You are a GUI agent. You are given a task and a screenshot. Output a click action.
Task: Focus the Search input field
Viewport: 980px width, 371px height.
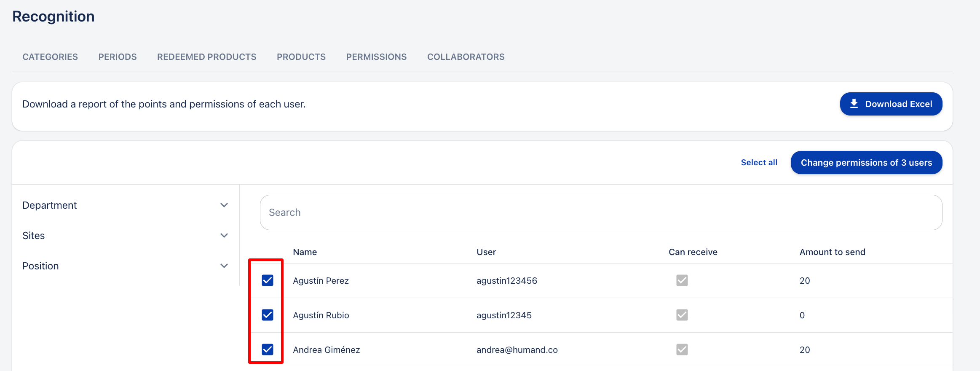pyautogui.click(x=601, y=212)
